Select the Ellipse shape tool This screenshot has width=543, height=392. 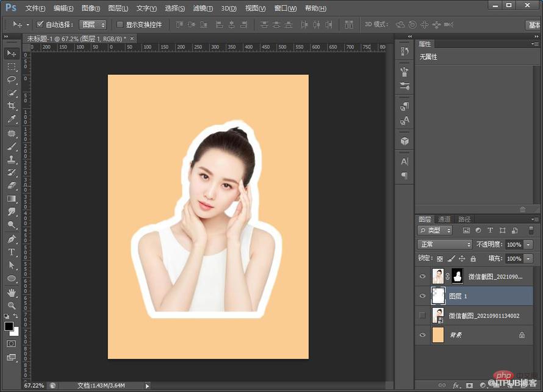[12, 278]
